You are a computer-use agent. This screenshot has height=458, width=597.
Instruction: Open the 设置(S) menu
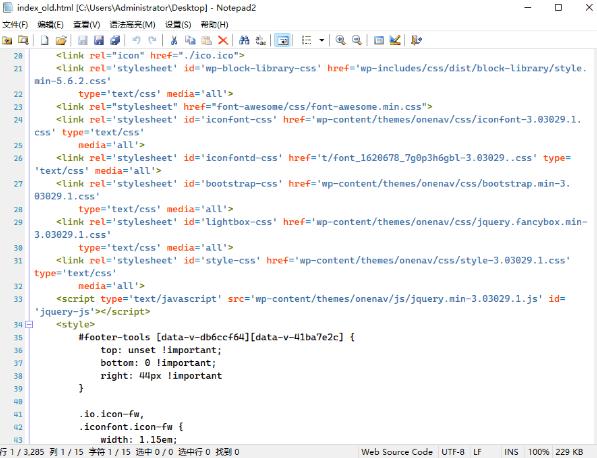178,25
